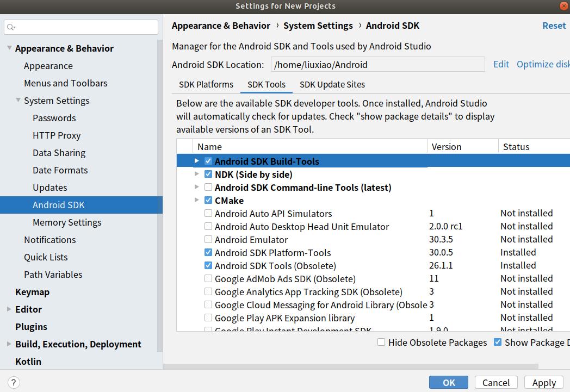Screen dimensions: 570x392
Task: Expand the Editor settings category
Action: click(x=9, y=309)
